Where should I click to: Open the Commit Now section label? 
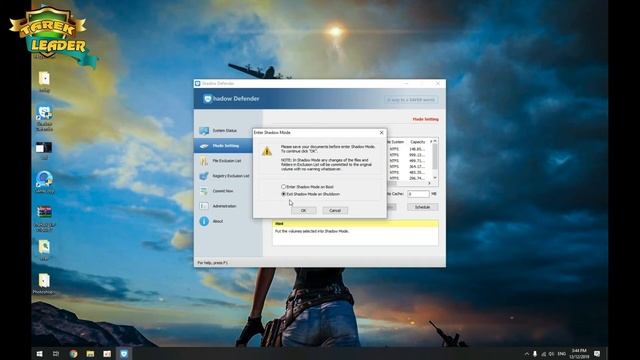tap(223, 191)
